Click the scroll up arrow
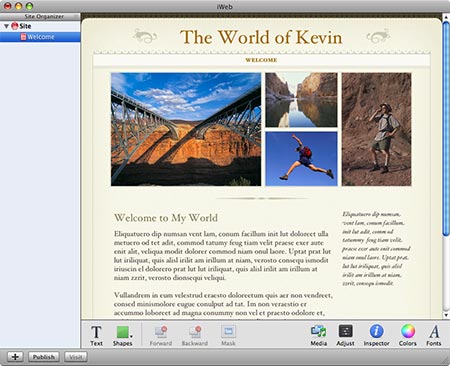This screenshot has height=366, width=450. pyautogui.click(x=446, y=17)
